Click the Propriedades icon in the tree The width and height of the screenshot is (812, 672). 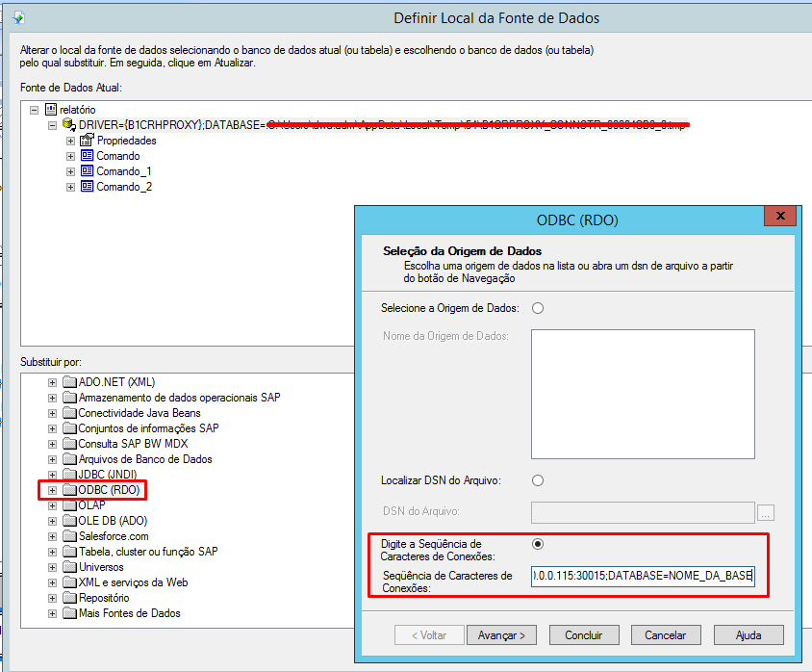(x=87, y=141)
